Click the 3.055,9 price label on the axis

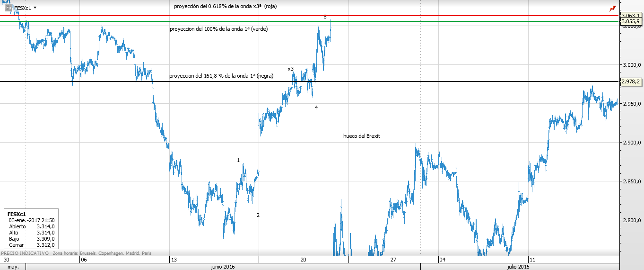point(631,21)
